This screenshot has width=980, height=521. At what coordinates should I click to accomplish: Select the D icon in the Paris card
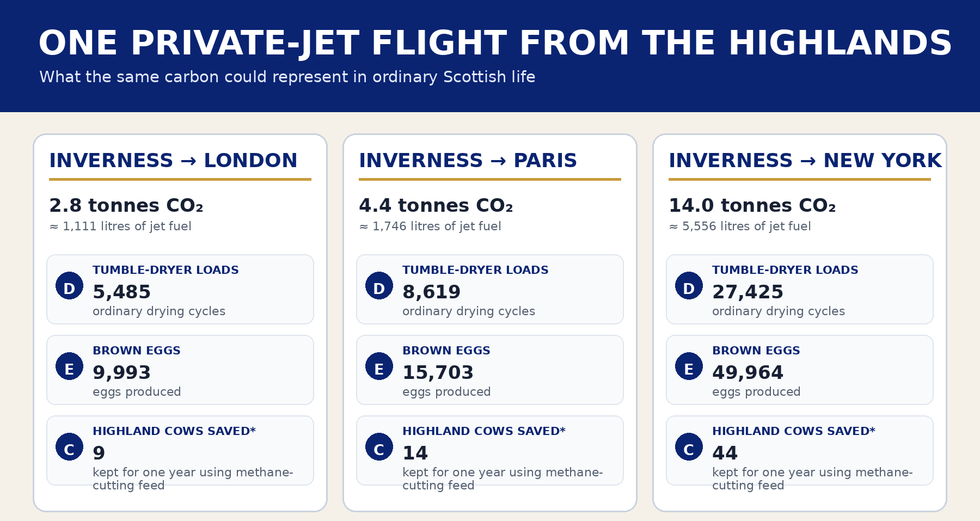coord(379,285)
